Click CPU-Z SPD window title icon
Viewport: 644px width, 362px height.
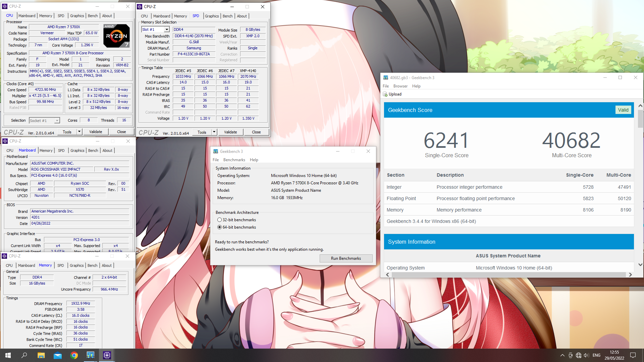(140, 6)
